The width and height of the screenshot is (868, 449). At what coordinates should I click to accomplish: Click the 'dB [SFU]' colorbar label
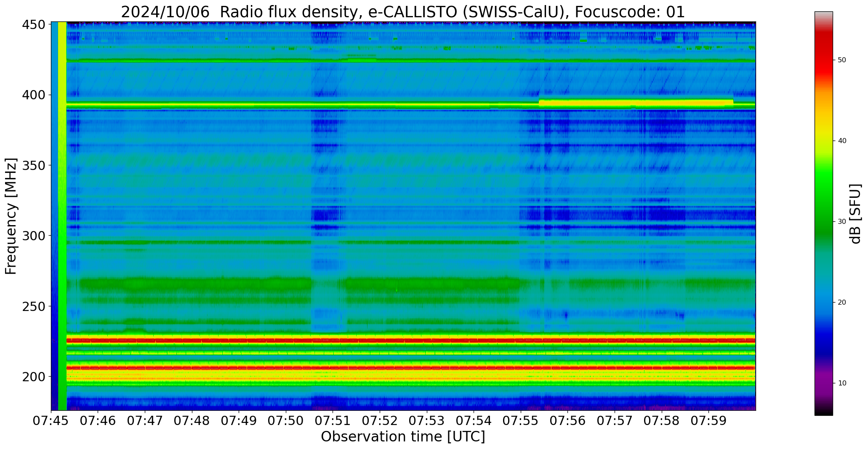pyautogui.click(x=855, y=213)
